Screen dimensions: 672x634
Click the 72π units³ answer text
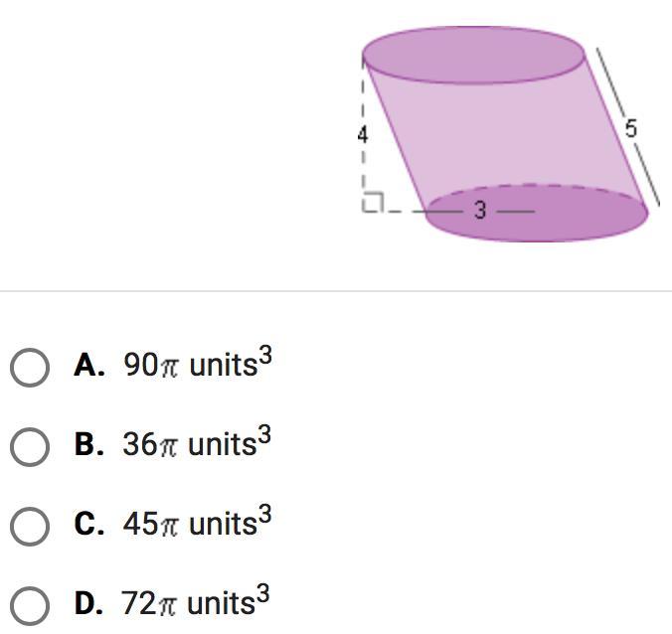tap(197, 601)
